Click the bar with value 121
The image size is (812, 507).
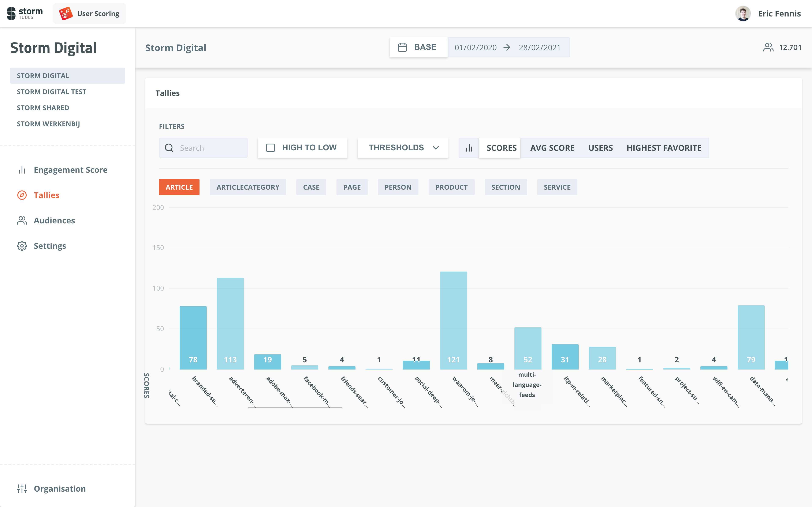tap(453, 321)
